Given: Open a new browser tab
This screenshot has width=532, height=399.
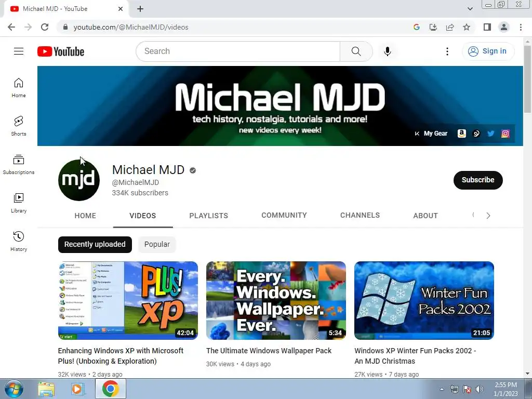Looking at the screenshot, I should [140, 9].
